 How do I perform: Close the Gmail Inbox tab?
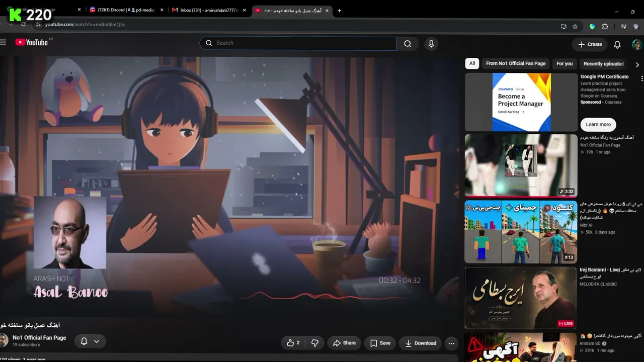click(x=244, y=10)
